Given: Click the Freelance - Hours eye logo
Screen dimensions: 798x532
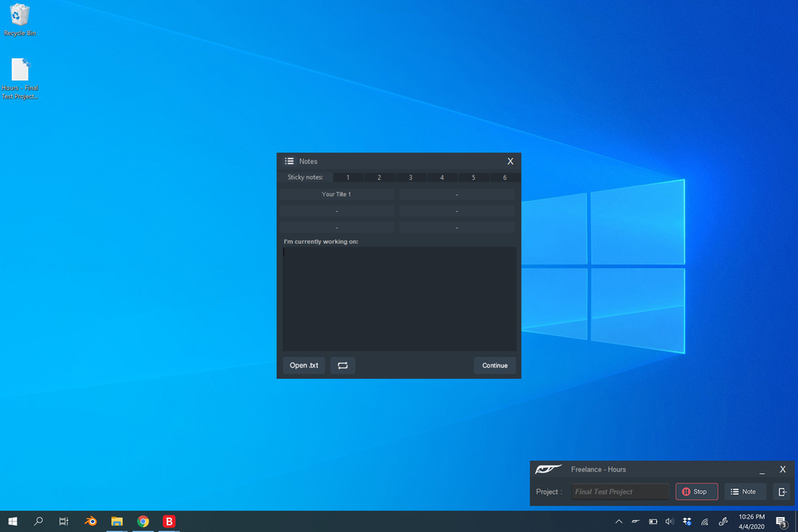Looking at the screenshot, I should 548,468.
